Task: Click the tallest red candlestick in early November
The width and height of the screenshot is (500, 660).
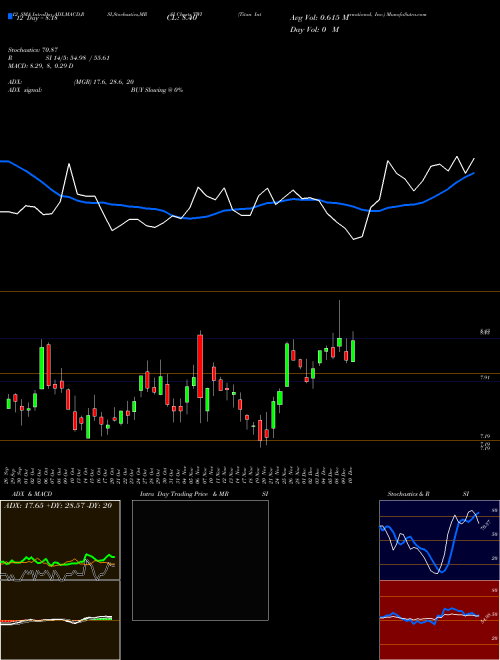Action: coord(200,366)
